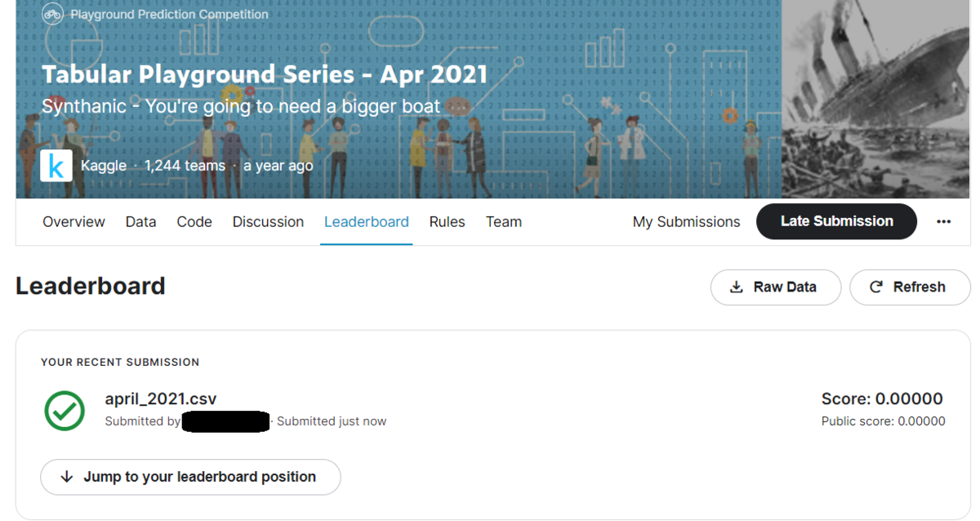Open the Team tab

click(x=504, y=222)
